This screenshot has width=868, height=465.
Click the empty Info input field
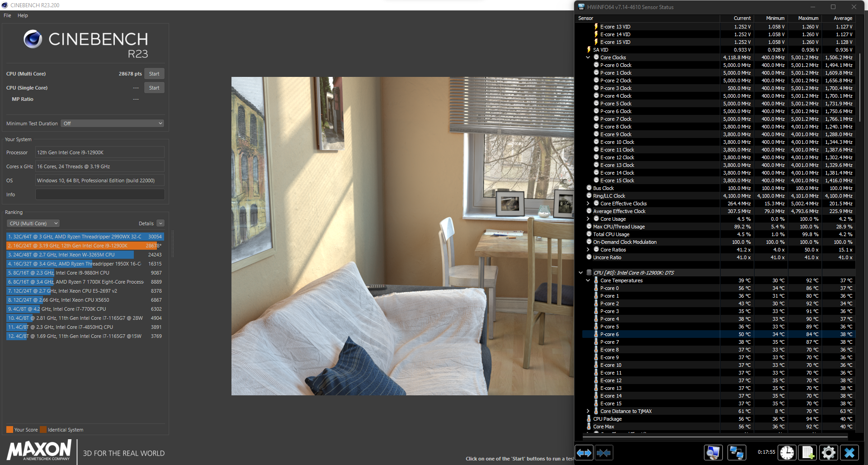tap(99, 194)
